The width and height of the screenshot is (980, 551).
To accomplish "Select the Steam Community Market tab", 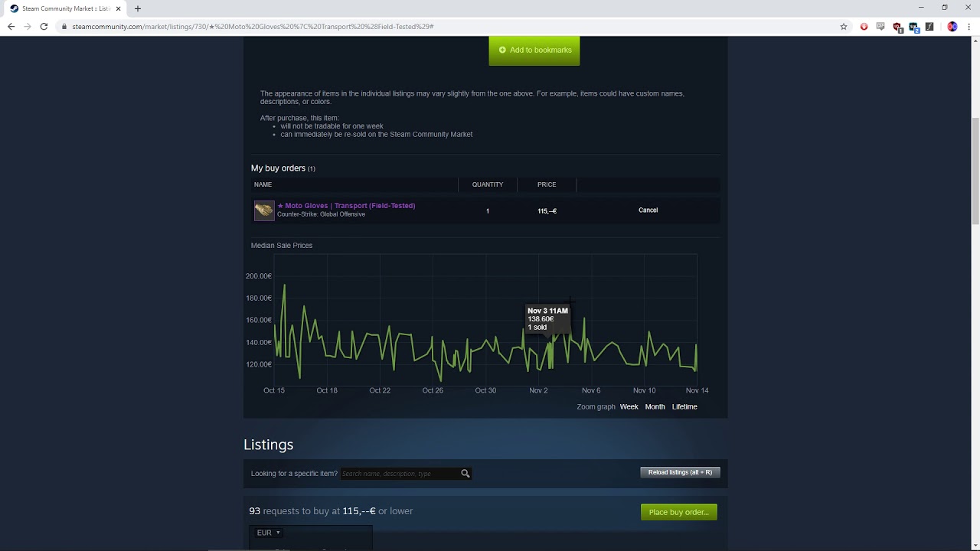I will pyautogui.click(x=65, y=8).
